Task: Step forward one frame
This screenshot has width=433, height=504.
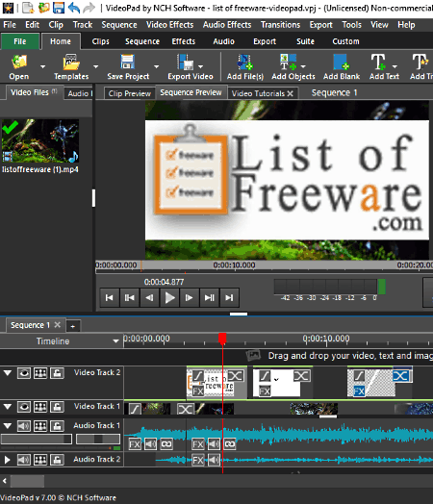Action: [190, 298]
